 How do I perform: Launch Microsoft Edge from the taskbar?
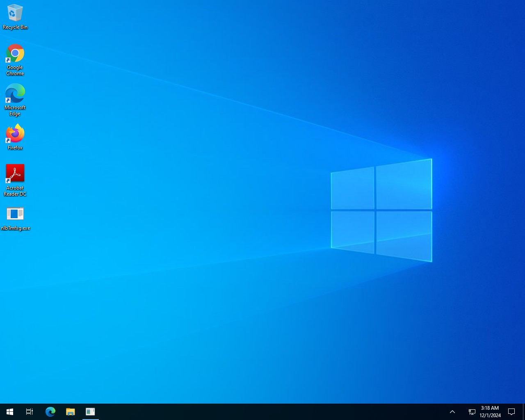[50, 412]
